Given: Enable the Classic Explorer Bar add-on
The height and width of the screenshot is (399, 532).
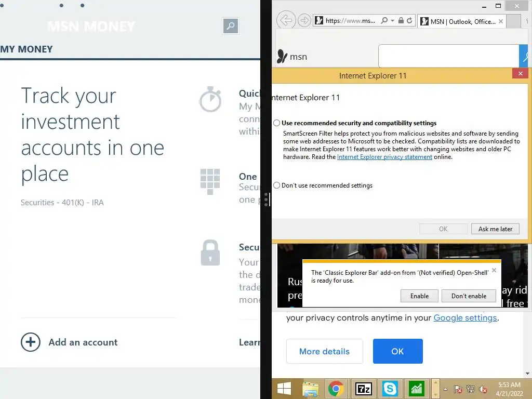Looking at the screenshot, I should [419, 296].
